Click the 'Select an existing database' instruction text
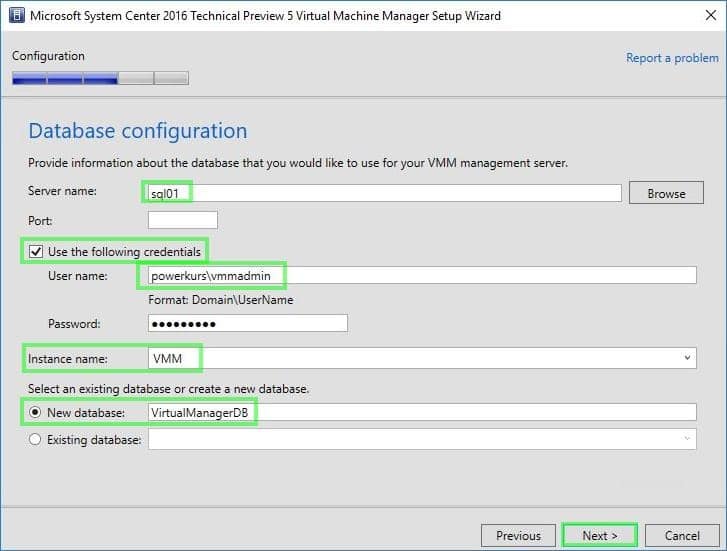The width and height of the screenshot is (727, 551). 168,389
